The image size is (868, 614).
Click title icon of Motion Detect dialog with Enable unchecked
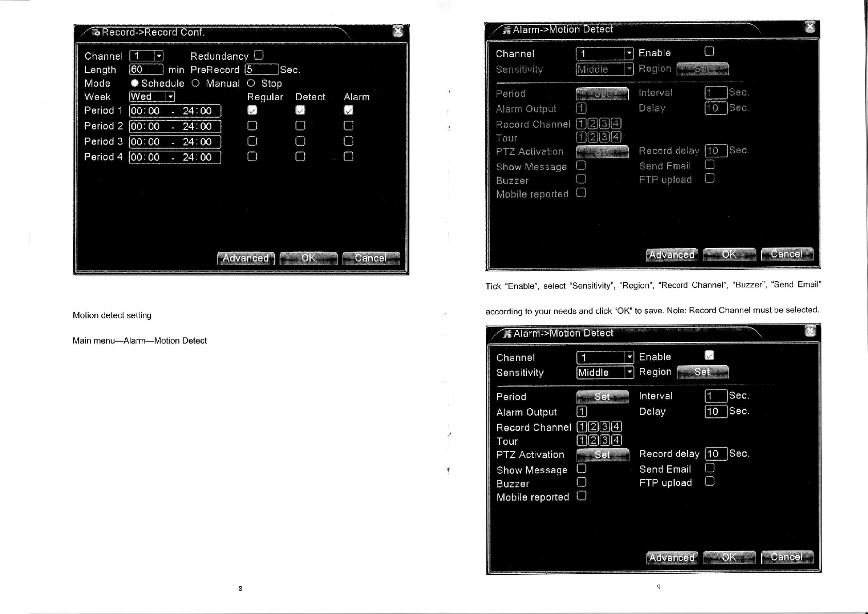pos(506,30)
